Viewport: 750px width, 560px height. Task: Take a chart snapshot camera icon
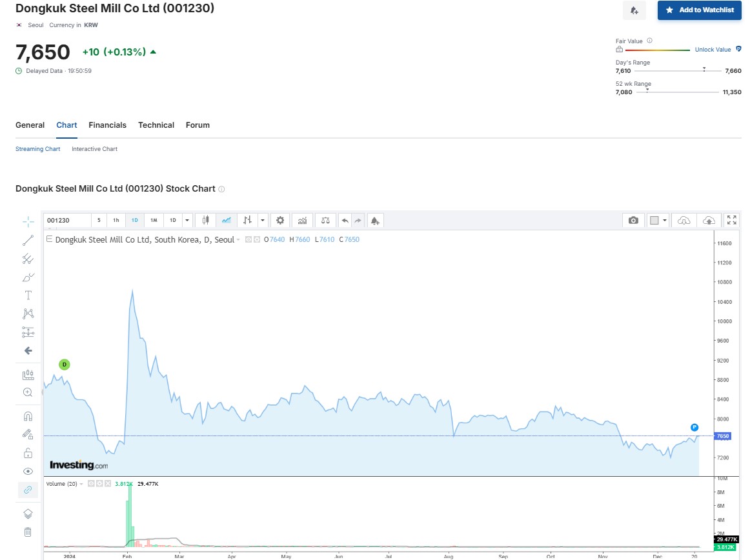(x=633, y=221)
